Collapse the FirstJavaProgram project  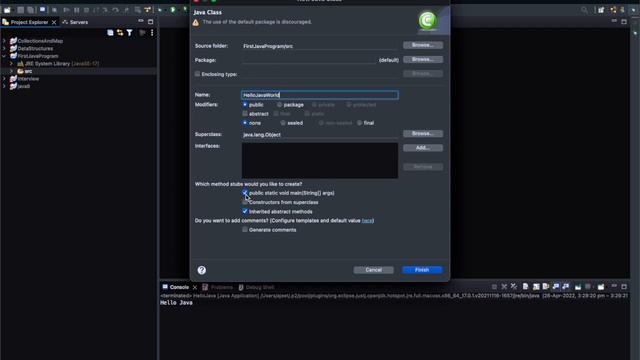click(x=4, y=56)
